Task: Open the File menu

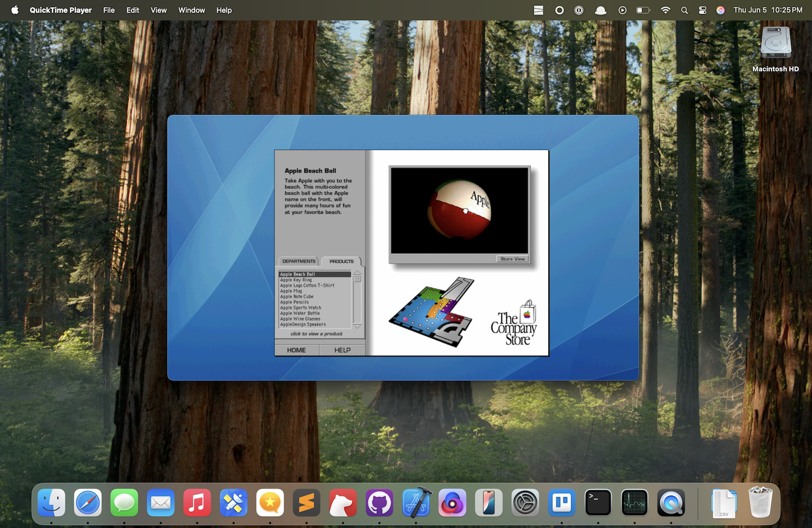Action: pyautogui.click(x=109, y=10)
